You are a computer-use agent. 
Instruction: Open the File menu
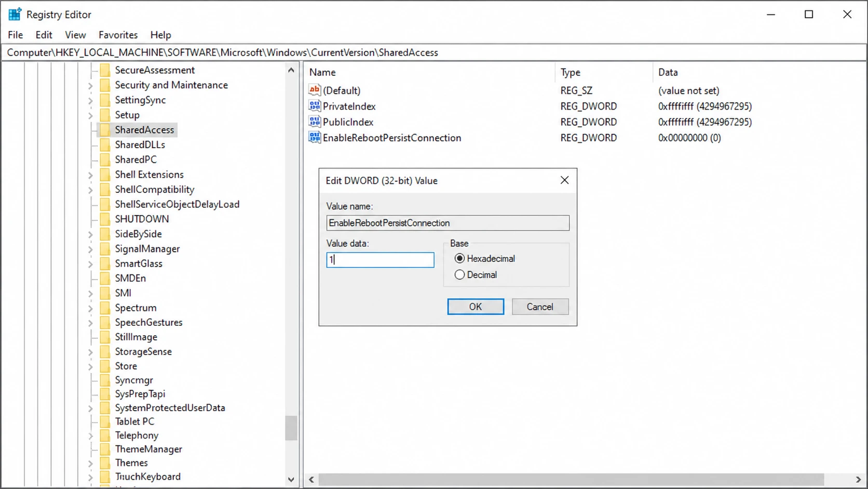click(x=16, y=35)
